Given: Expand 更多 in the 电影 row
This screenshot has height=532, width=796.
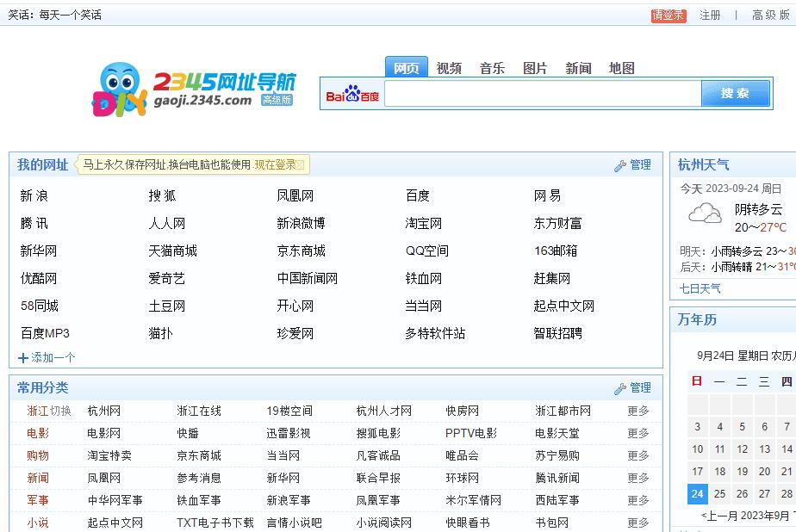Looking at the screenshot, I should (638, 433).
